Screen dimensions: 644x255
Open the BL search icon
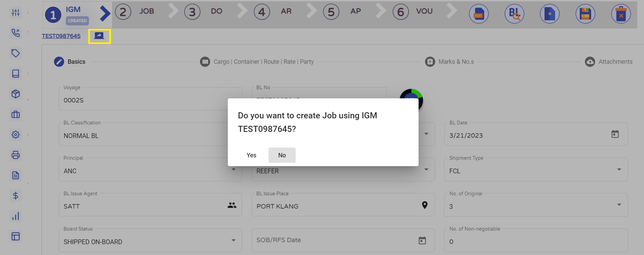pos(514,14)
